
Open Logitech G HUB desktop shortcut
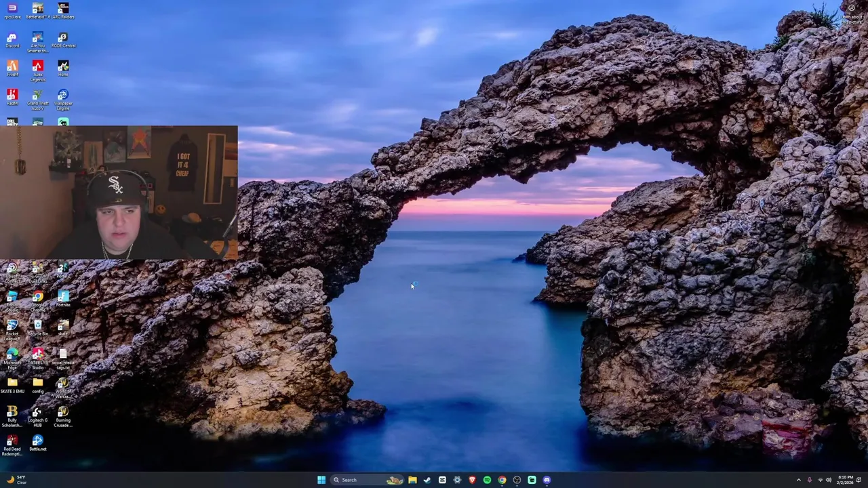point(37,416)
